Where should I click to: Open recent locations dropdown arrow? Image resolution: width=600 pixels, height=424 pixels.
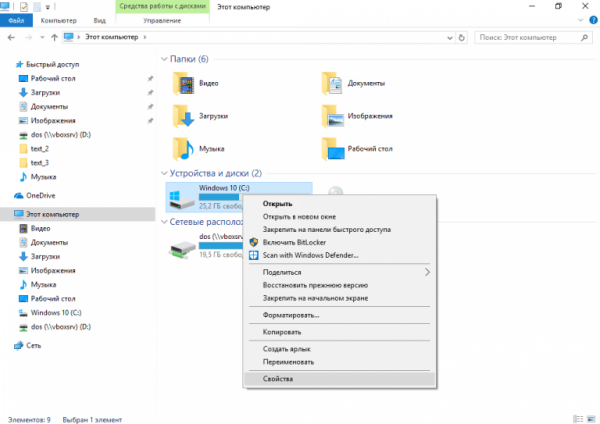(42, 38)
